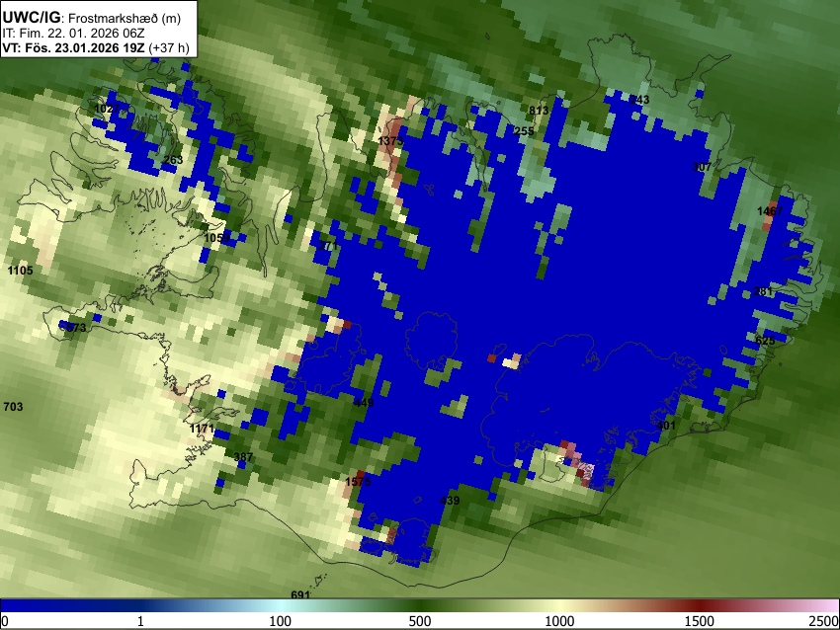Click the dark red section of color scale
This screenshot has width=840, height=630.
pos(699,606)
